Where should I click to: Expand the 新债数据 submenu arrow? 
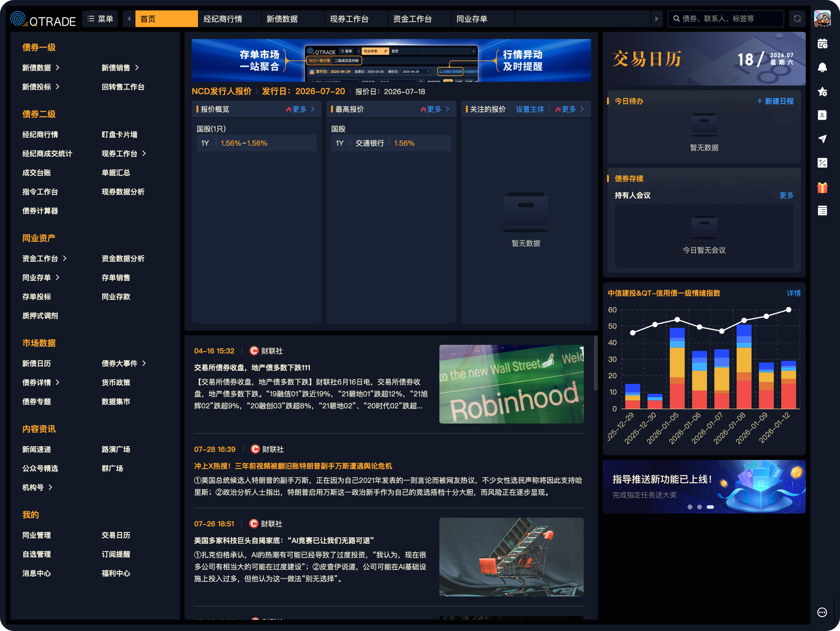[x=58, y=68]
